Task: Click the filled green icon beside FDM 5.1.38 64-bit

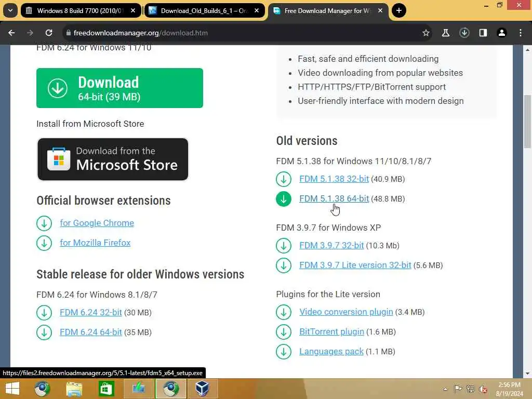Action: click(x=284, y=199)
